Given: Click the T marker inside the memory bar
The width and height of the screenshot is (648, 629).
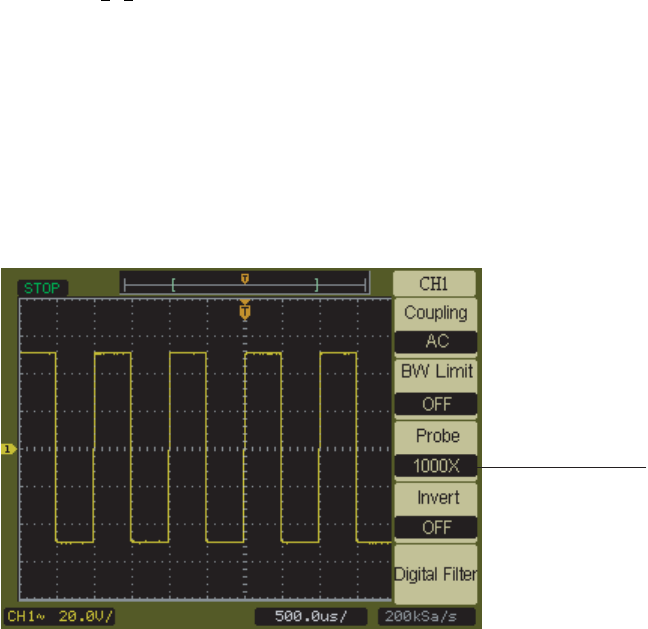Looking at the screenshot, I should click(x=245, y=277).
